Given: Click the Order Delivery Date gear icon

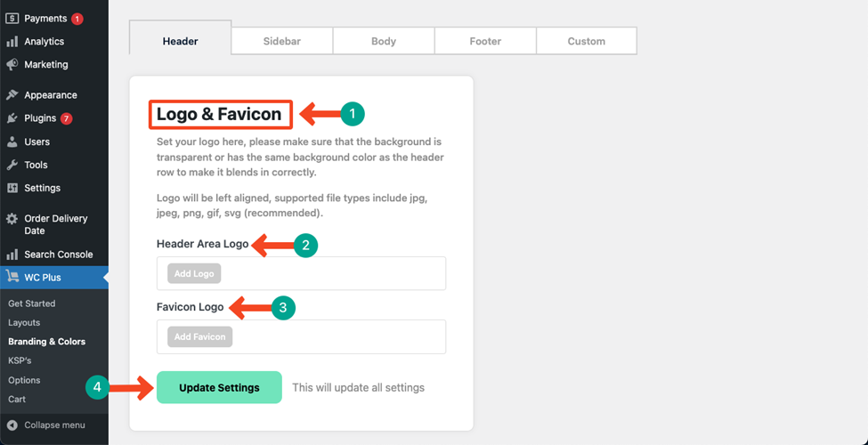Looking at the screenshot, I should (x=12, y=219).
